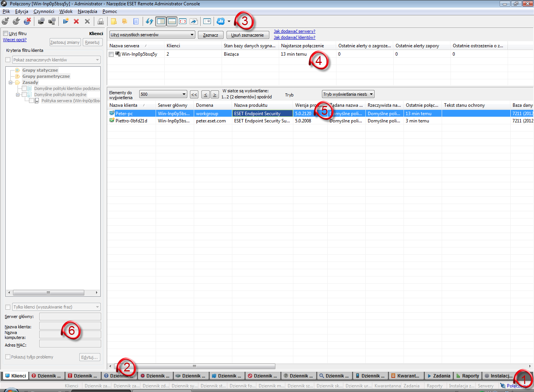Open the Pokaż zaznaczonych klientów dropdown
The width and height of the screenshot is (534, 392).
click(56, 60)
